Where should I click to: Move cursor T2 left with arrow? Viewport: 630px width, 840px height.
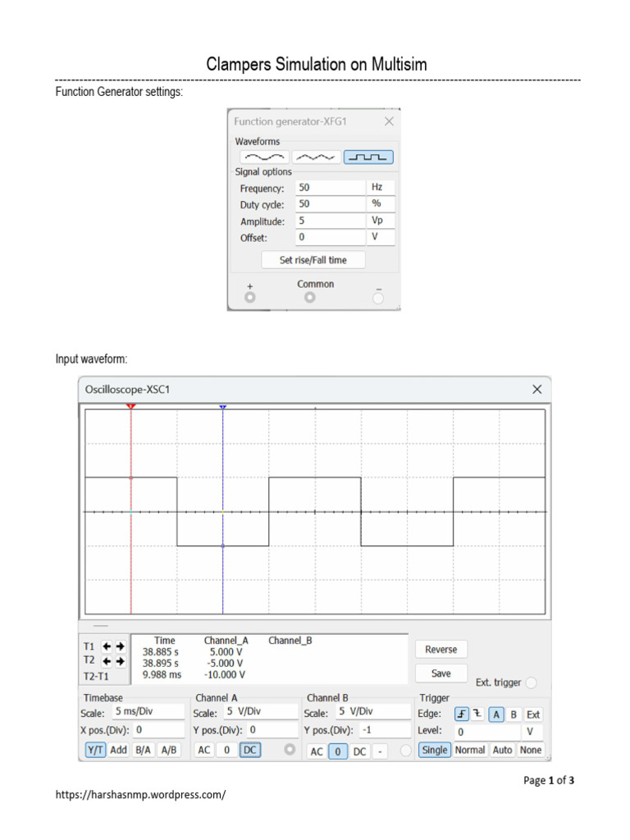tap(107, 661)
